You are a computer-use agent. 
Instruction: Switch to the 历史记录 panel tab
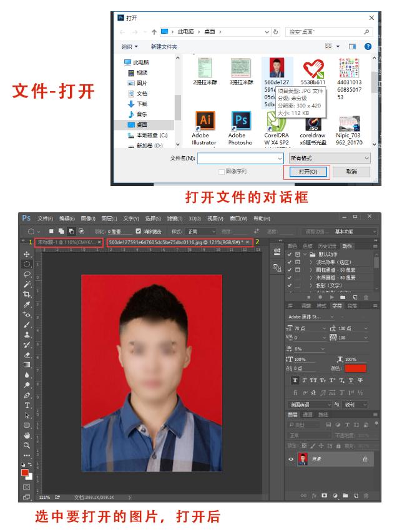(x=328, y=246)
